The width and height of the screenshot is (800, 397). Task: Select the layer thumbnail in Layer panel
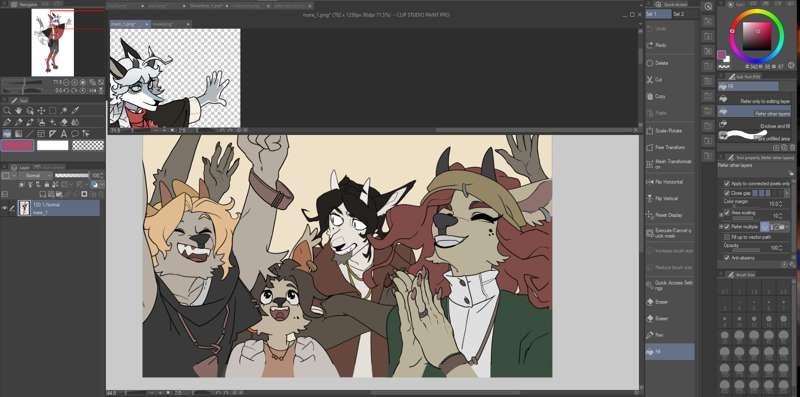[x=24, y=208]
